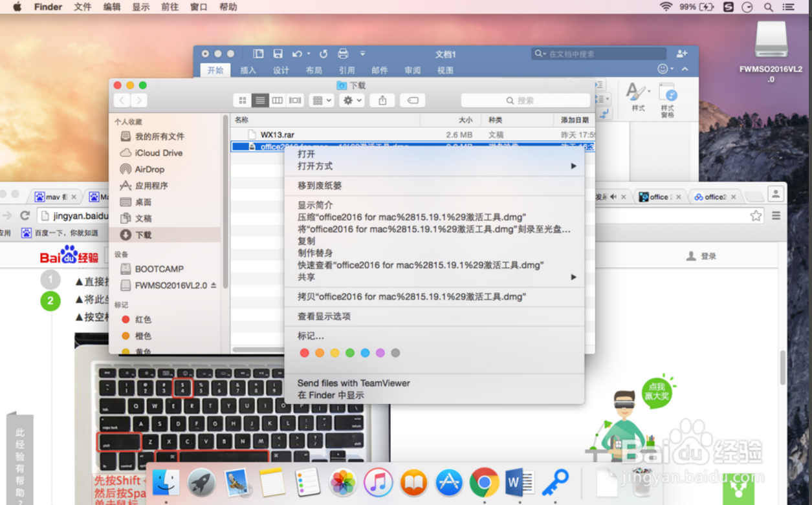
Task: Open the key-shaped app in Dock
Action: pos(554,482)
